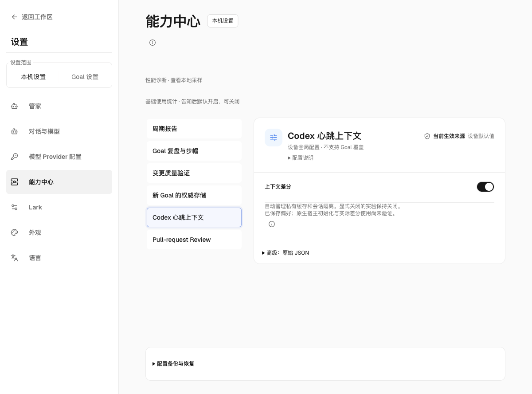Viewport: 532px width, 394px height.
Task: Click 性能诊断 · 查看本地采样 text
Action: coord(174,80)
